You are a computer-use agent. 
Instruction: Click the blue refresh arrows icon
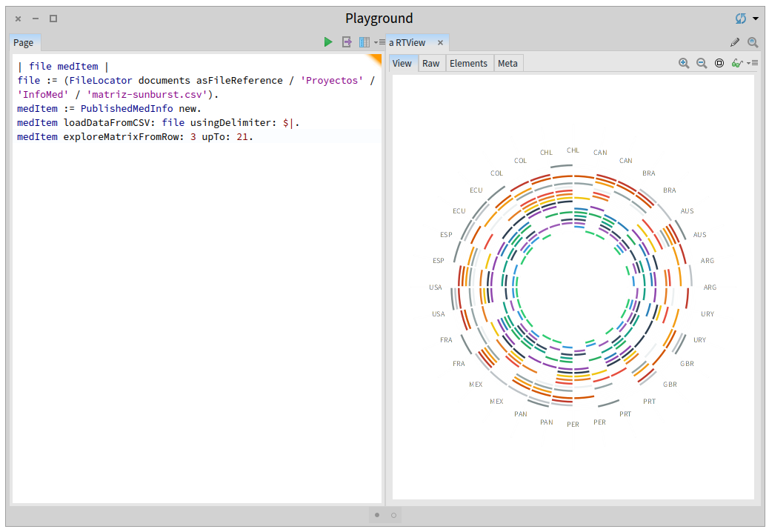[741, 19]
